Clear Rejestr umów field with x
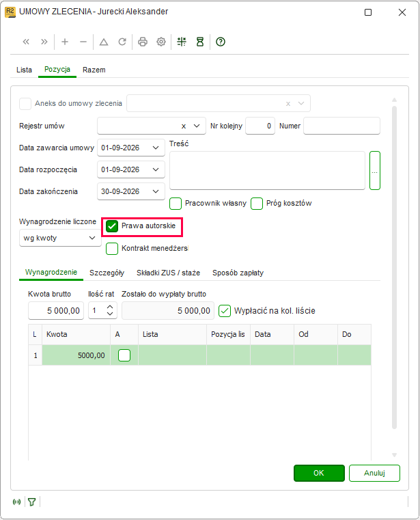The width and height of the screenshot is (420, 520). (x=184, y=126)
